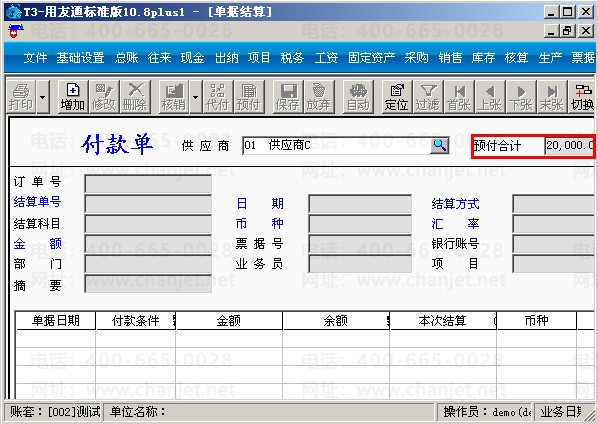Open the supplier search magnifier button
Viewport: 598px width, 424px height.
440,145
